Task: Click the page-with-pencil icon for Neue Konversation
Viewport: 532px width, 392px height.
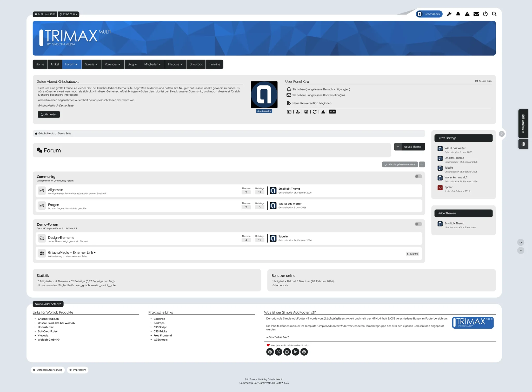Action: click(289, 103)
